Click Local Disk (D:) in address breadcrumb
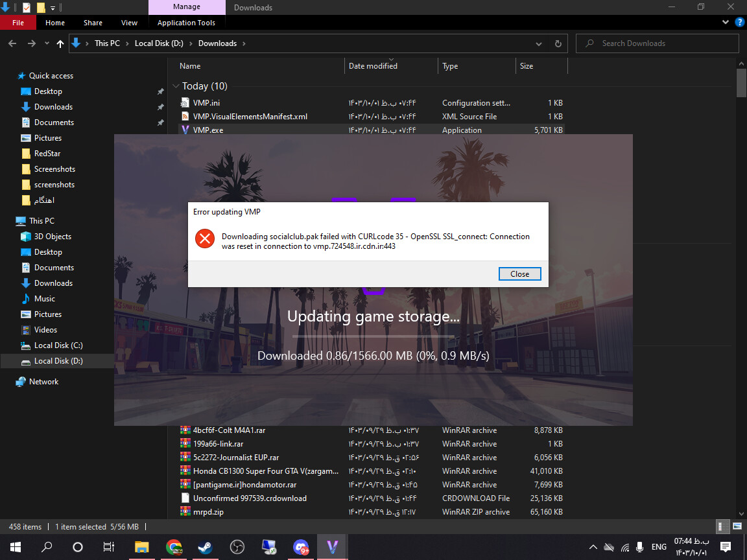The height and width of the screenshot is (560, 747). (159, 43)
